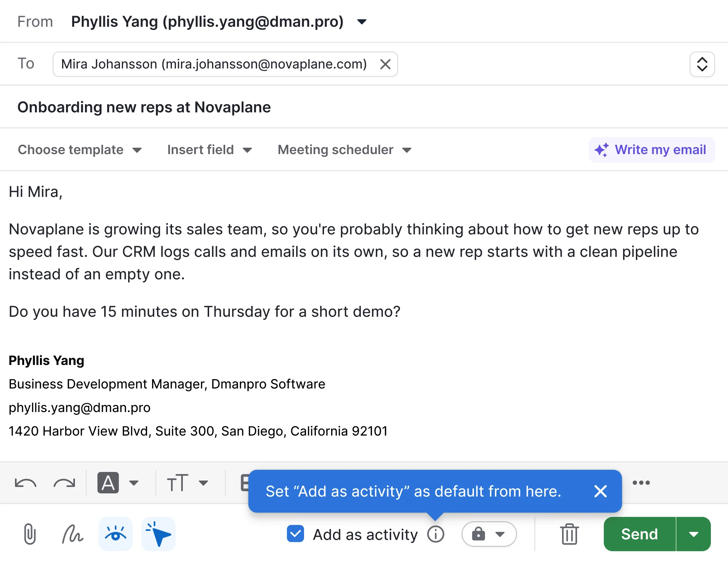Click the Thursday demo question line
728x564 pixels.
click(x=204, y=311)
